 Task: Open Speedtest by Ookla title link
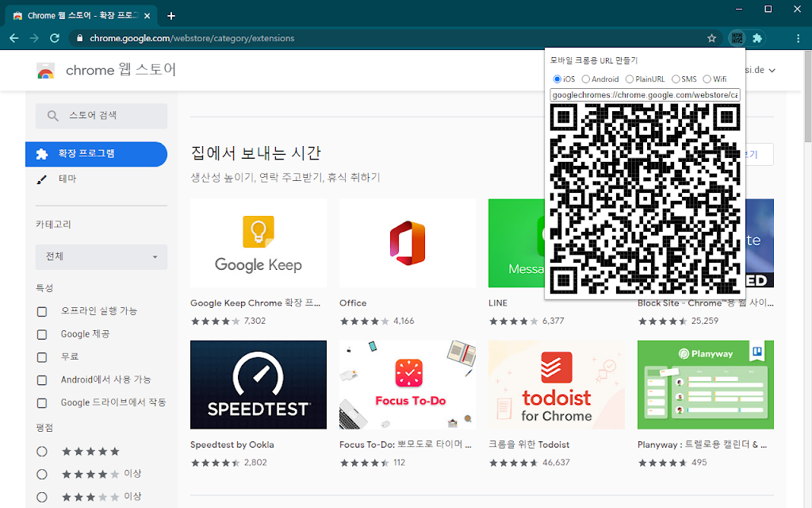(232, 444)
